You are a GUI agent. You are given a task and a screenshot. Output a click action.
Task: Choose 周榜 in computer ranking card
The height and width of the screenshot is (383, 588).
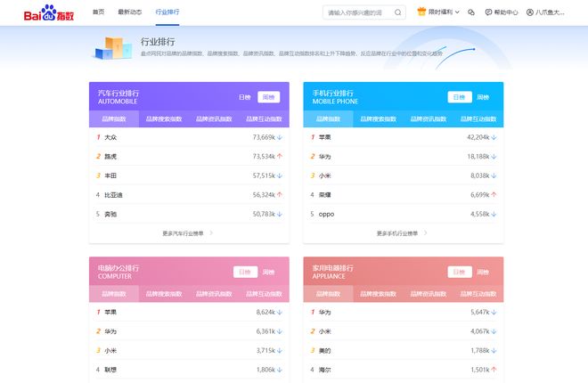tap(268, 272)
